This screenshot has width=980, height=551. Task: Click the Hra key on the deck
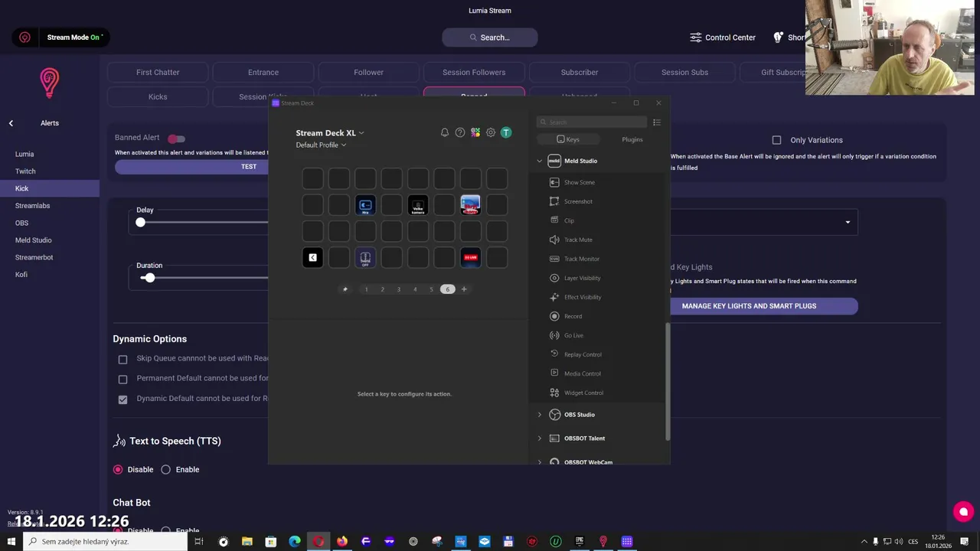365,205
